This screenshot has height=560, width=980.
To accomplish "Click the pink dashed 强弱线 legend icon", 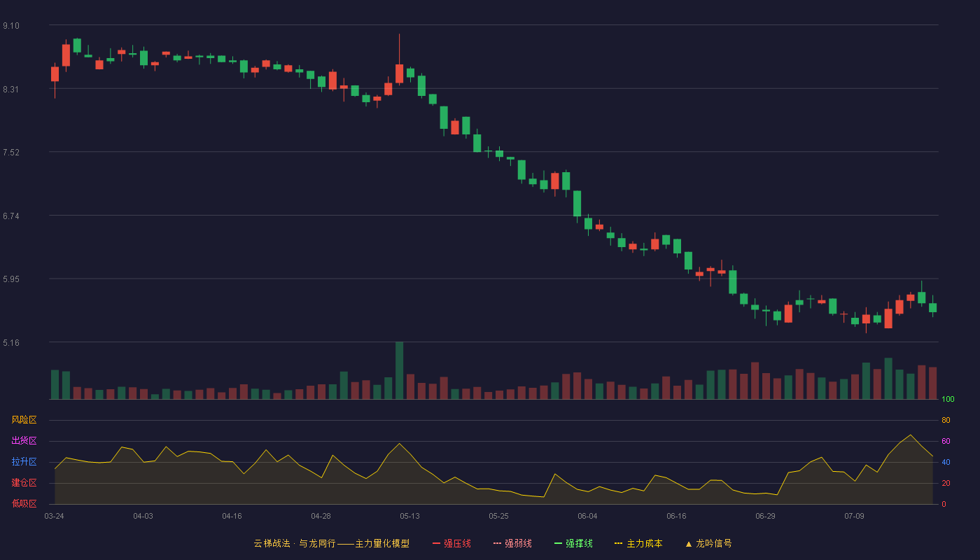I will (x=497, y=543).
